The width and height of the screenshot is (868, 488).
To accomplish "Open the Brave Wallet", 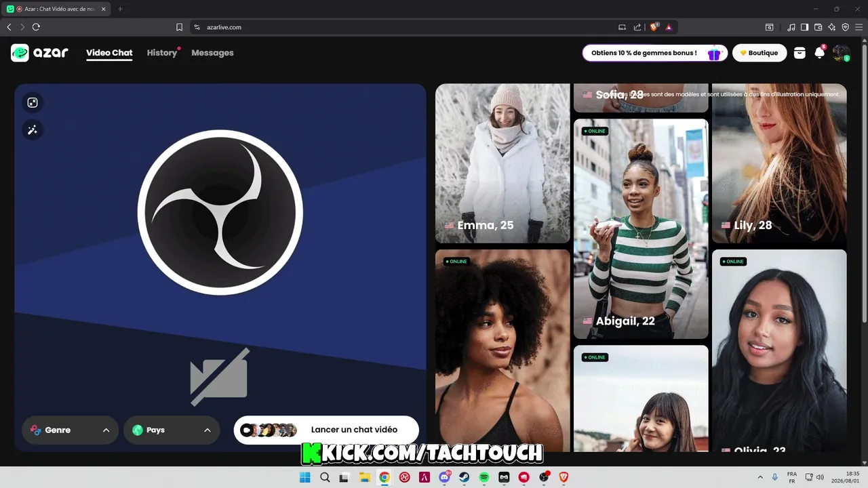I will coord(818,27).
